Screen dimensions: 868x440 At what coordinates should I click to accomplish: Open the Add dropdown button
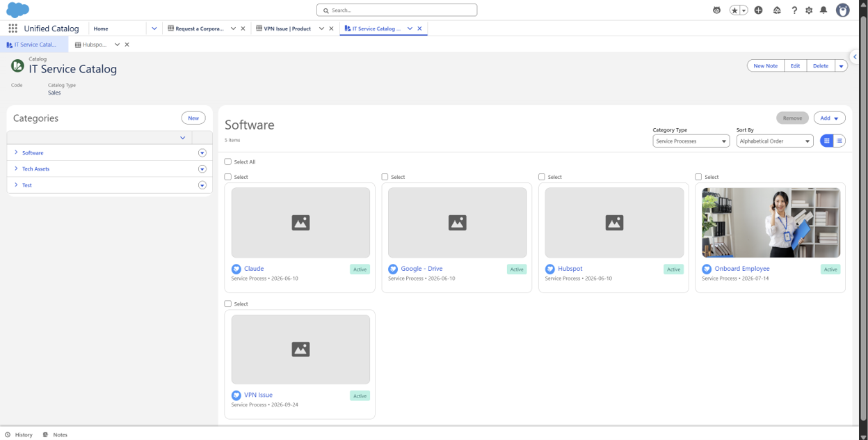(829, 118)
